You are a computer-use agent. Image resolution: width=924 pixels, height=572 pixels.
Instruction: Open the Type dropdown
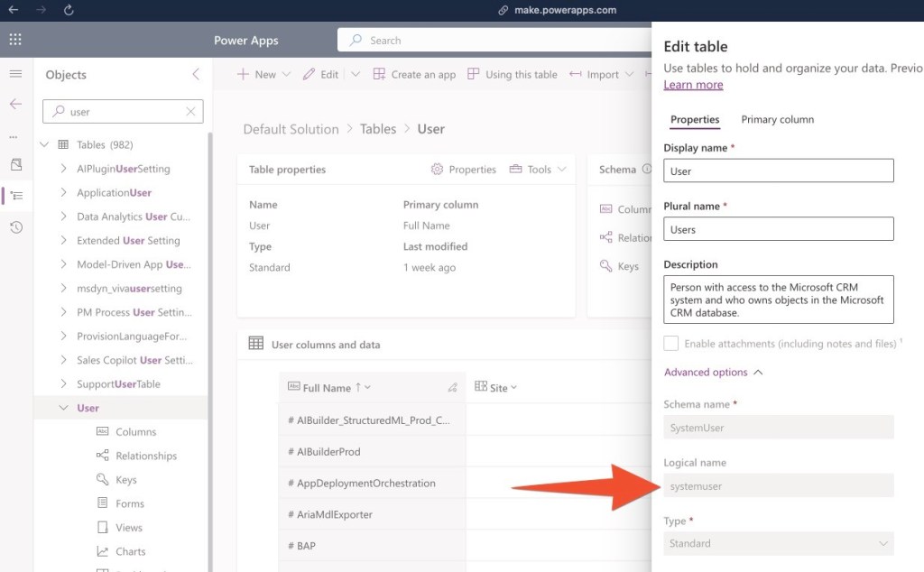click(778, 544)
